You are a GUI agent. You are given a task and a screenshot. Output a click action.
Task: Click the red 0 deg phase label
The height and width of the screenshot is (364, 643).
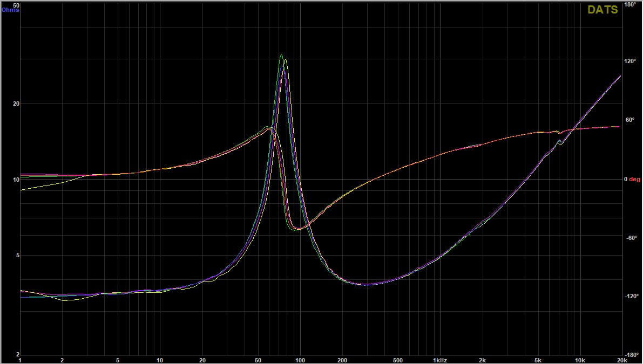tap(632, 179)
